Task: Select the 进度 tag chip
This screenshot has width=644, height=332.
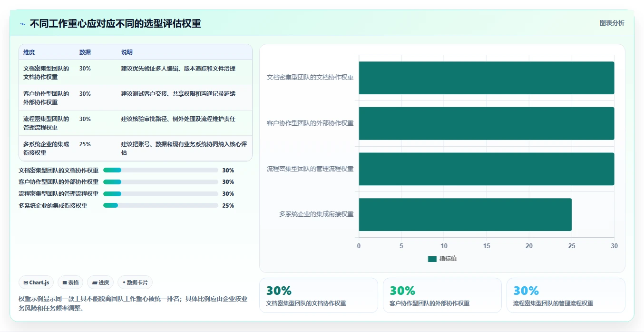Action: [x=100, y=282]
